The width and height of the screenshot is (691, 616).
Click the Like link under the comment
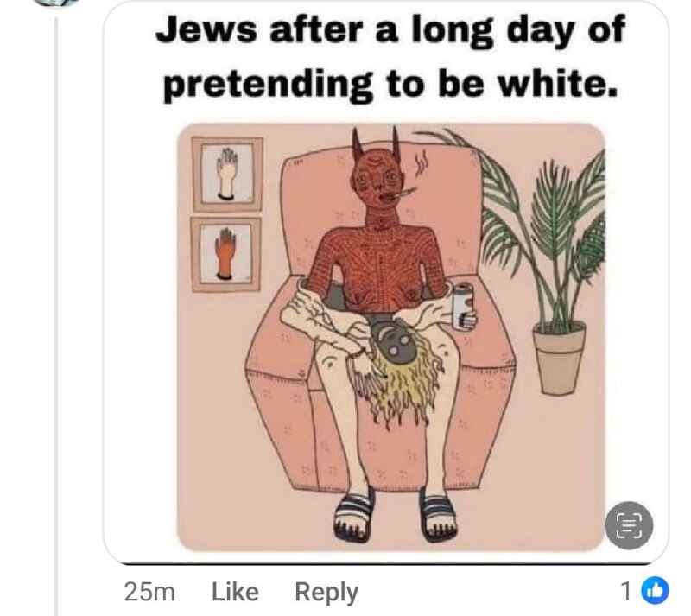pyautogui.click(x=235, y=592)
